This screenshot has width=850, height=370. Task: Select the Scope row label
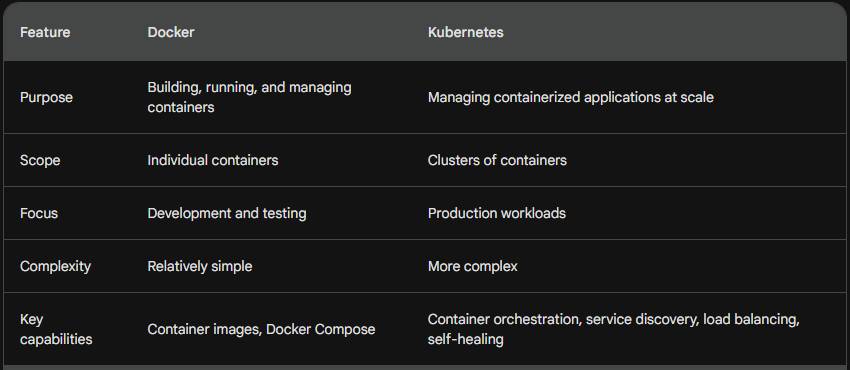[40, 160]
